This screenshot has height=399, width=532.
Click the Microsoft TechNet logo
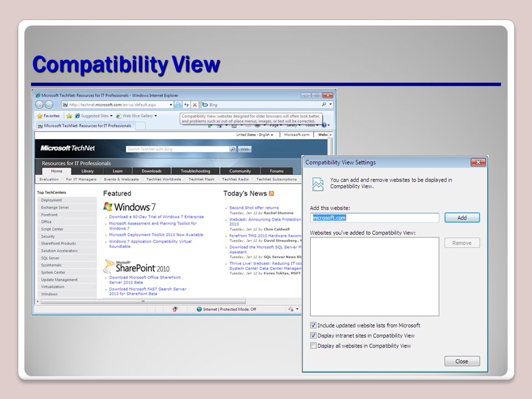click(x=68, y=149)
